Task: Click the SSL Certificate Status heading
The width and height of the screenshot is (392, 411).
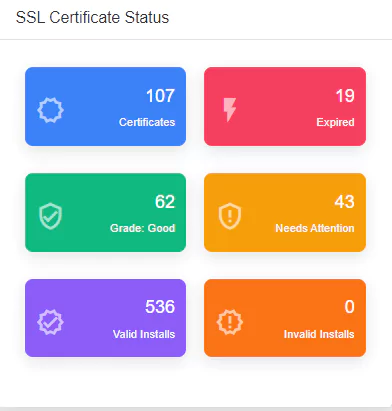Action: pyautogui.click(x=92, y=17)
